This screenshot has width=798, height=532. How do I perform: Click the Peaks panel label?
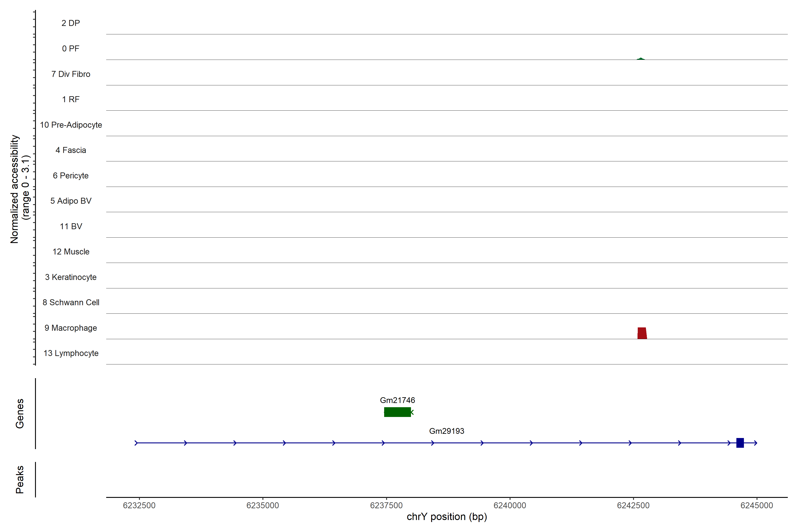pos(20,479)
